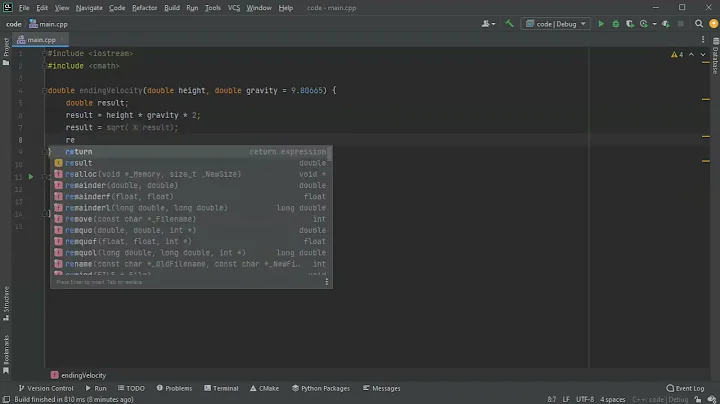Click endingVelocity breadcrumb at editor bottom
The height and width of the screenshot is (404, 720).
(x=79, y=375)
